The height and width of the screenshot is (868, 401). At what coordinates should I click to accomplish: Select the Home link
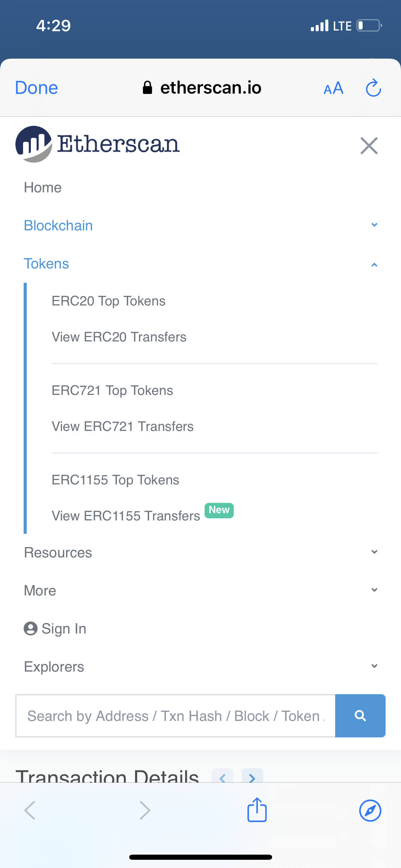pyautogui.click(x=42, y=188)
